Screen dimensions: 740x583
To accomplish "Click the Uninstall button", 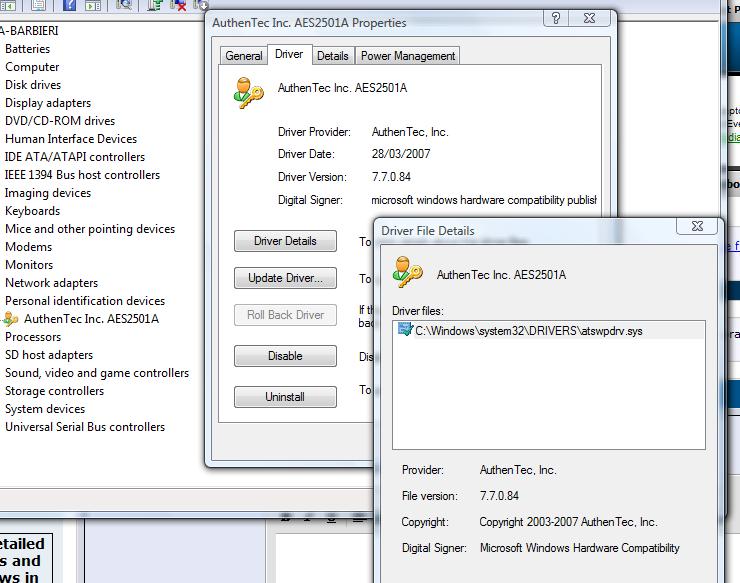I will tap(285, 397).
